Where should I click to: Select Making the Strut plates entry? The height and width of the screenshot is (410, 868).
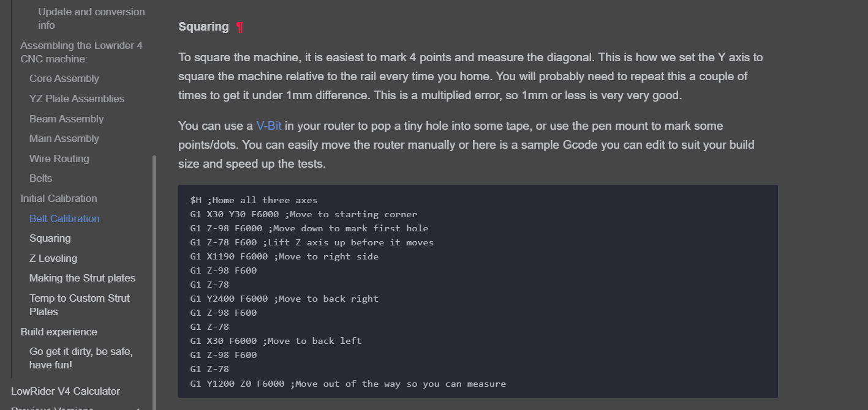(82, 278)
